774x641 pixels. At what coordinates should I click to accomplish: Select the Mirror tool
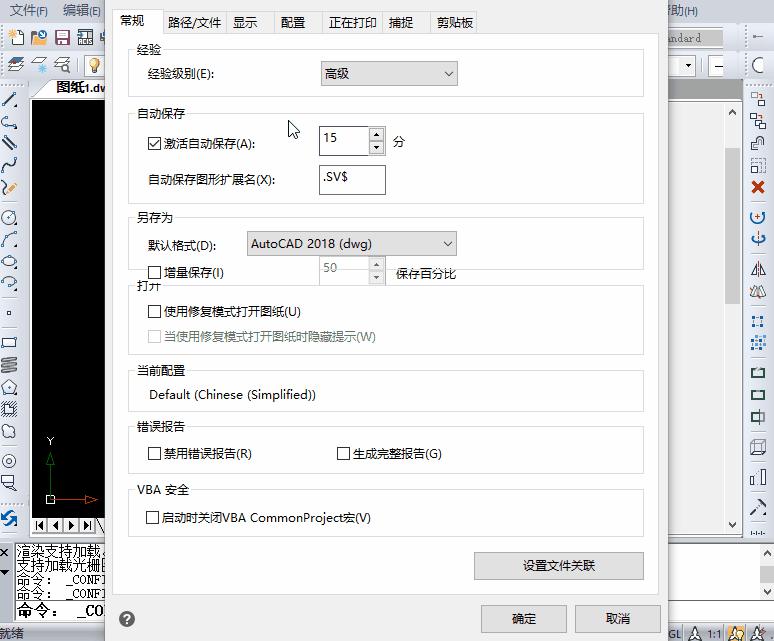click(x=758, y=269)
